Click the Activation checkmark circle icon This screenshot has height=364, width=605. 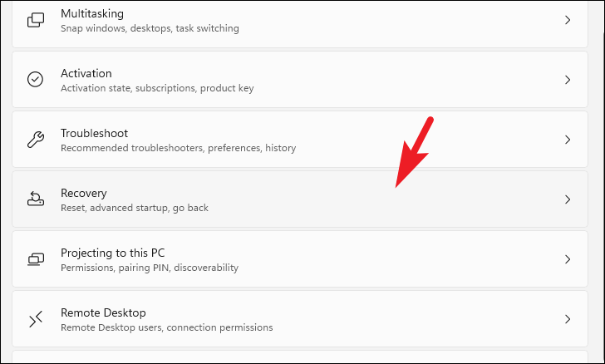(36, 80)
